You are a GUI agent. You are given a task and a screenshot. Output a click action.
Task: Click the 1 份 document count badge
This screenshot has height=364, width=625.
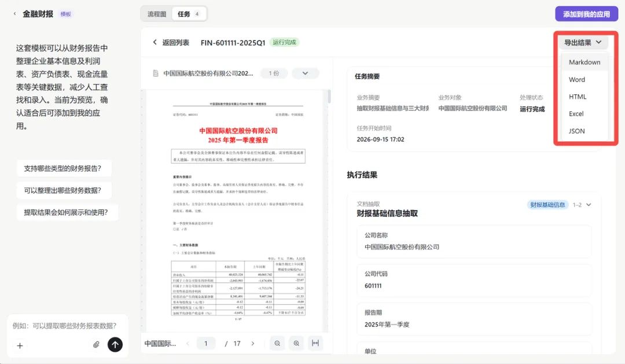pos(274,73)
